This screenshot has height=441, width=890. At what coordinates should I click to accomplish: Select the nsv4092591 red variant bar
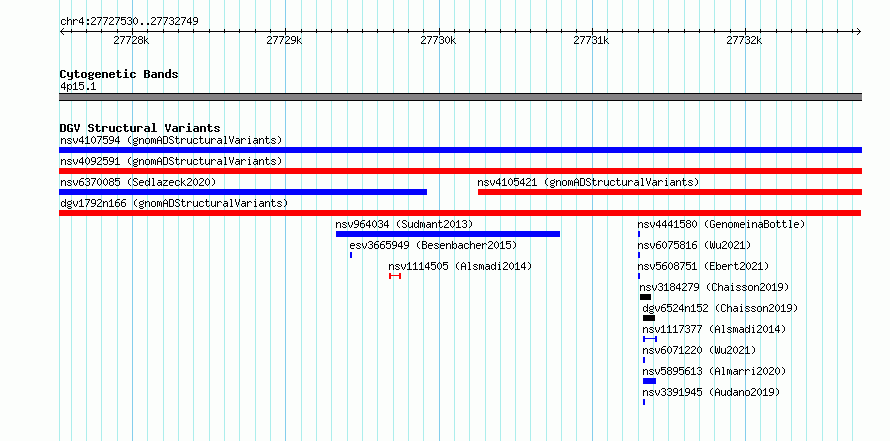point(460,171)
